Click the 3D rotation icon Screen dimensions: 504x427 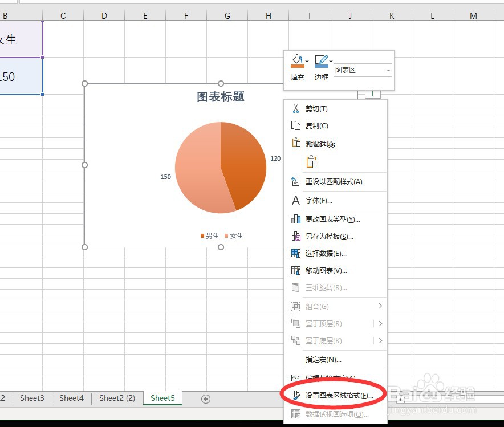pos(296,287)
